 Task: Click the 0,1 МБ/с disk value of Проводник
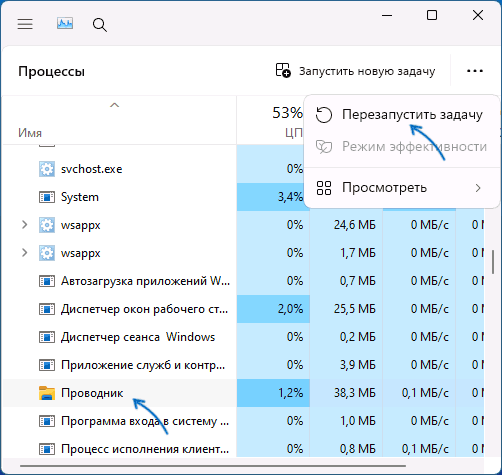click(425, 393)
